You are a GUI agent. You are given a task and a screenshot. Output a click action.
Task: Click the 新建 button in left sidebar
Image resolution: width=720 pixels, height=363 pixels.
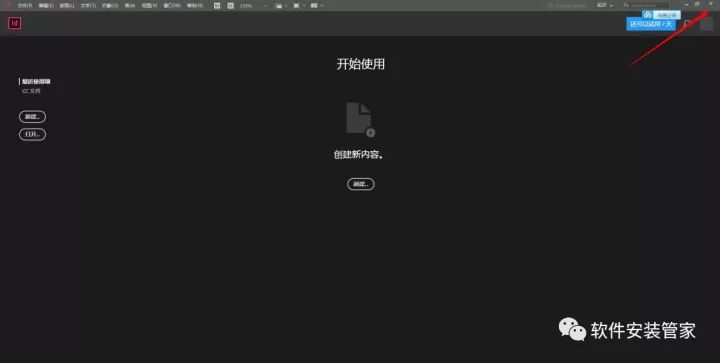tap(32, 117)
